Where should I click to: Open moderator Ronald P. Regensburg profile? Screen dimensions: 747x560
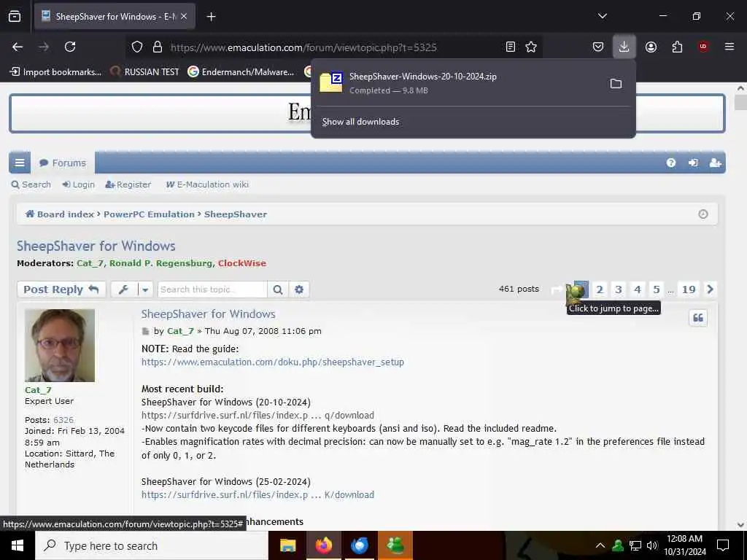160,263
